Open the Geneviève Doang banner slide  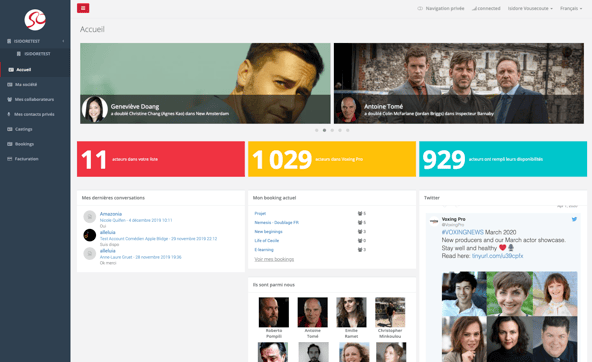205,83
